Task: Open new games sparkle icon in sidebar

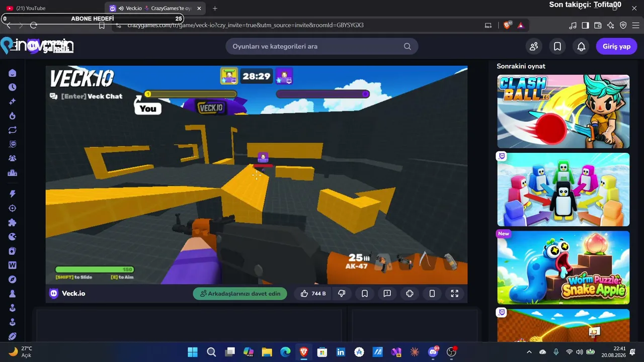Action: (x=13, y=102)
